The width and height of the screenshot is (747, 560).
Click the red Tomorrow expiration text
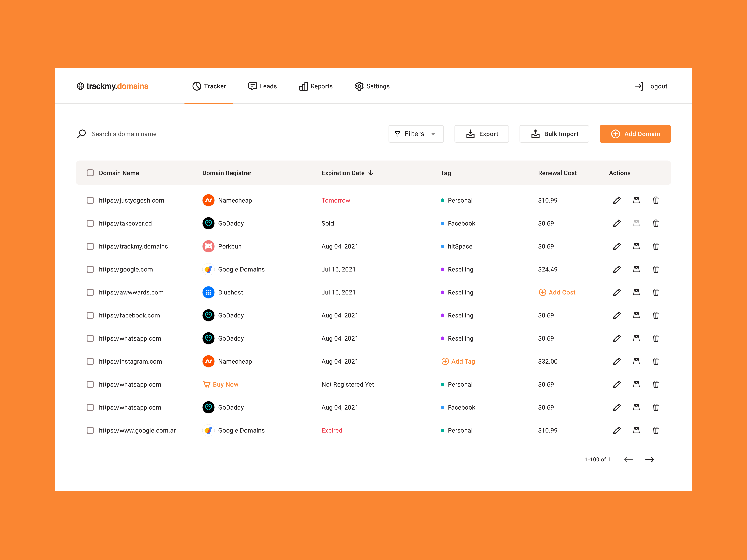tap(336, 200)
